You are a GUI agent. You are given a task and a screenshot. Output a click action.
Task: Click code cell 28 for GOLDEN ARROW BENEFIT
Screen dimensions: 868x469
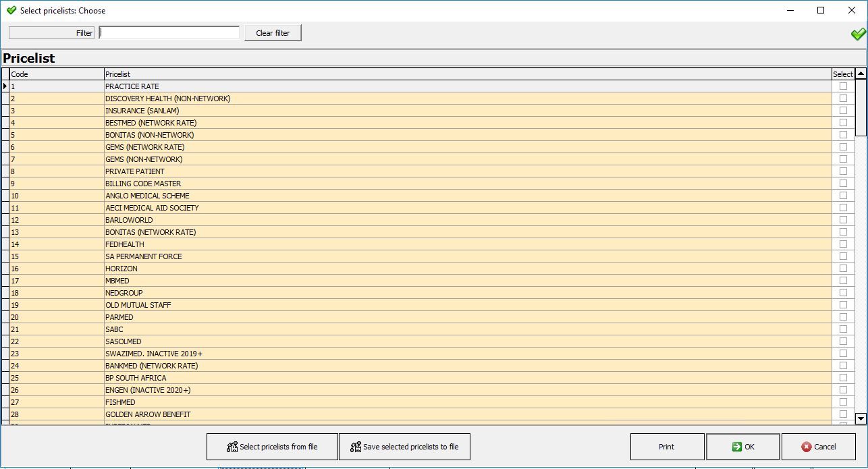(x=57, y=414)
